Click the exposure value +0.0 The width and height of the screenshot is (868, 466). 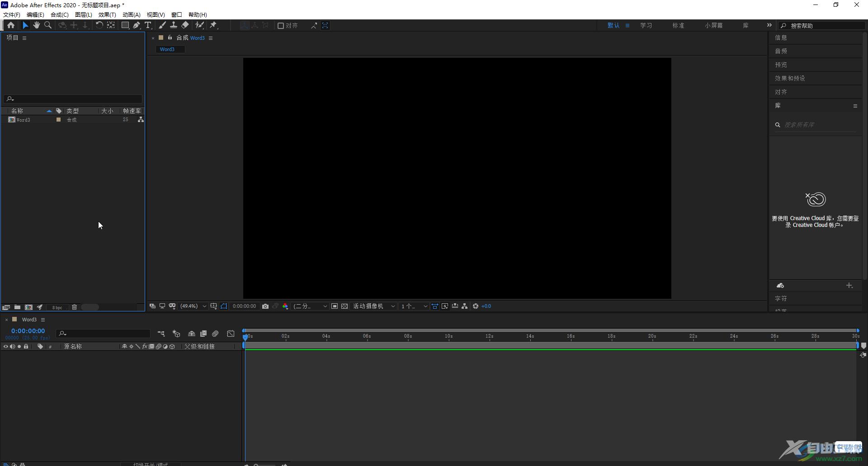click(x=486, y=306)
